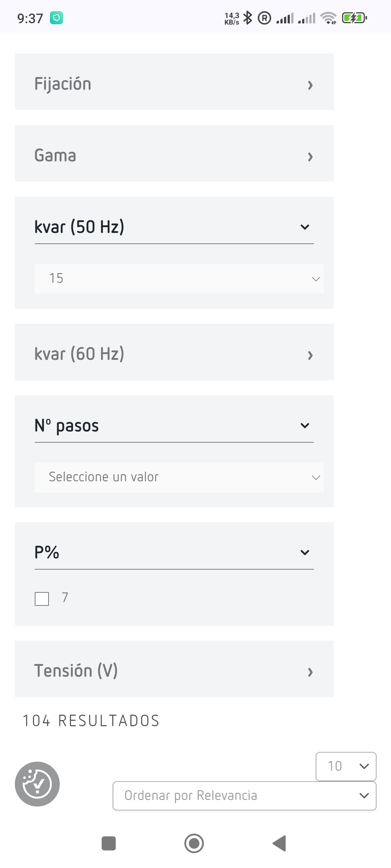This screenshot has width=391, height=868.
Task: Tap the Android home circle button
Action: pos(194,843)
